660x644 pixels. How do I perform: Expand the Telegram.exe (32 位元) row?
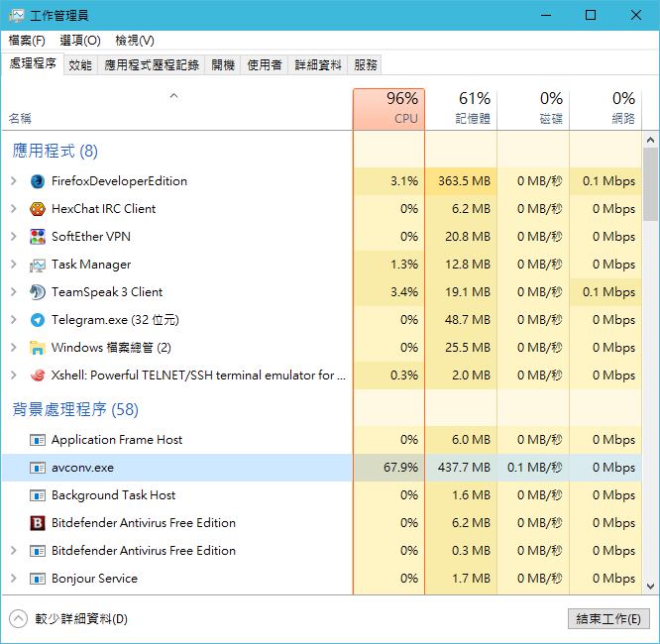pyautogui.click(x=14, y=320)
